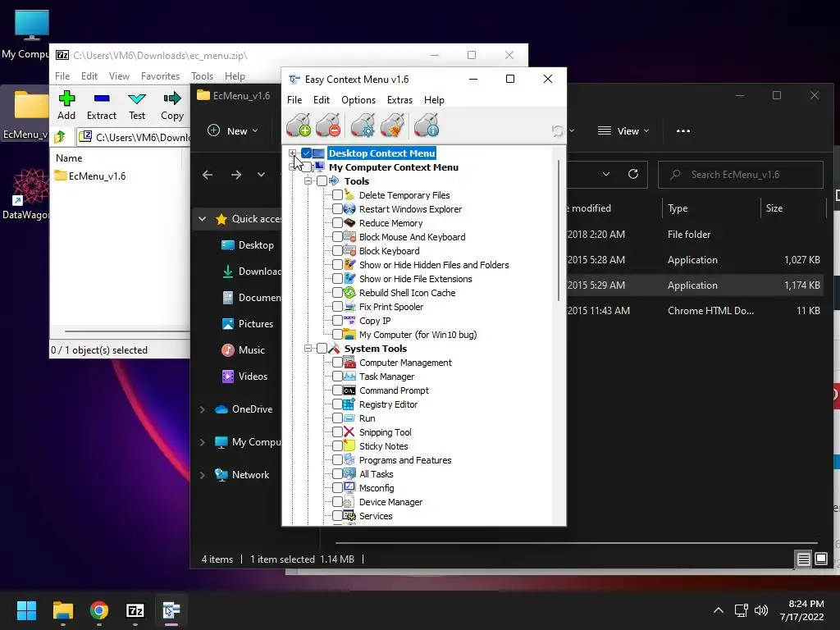
Task: Click the Extract blue minus icon in 7-Zip
Action: point(101,98)
